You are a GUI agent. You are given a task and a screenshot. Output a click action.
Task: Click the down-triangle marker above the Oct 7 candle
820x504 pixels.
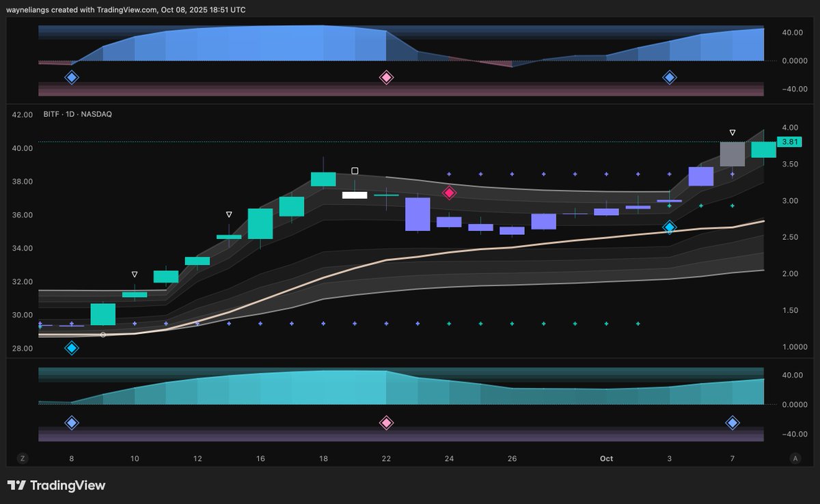(x=733, y=132)
